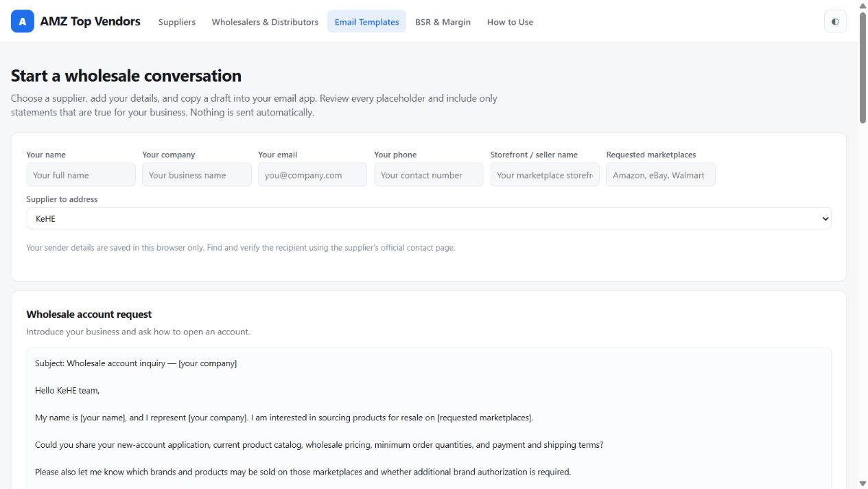Focus the Your company input field

click(x=197, y=174)
